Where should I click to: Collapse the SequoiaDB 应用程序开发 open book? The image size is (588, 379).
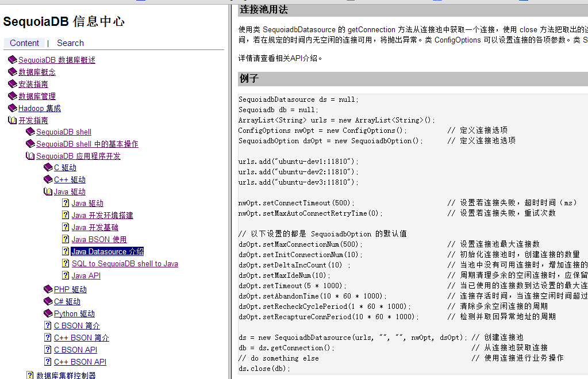click(x=30, y=156)
